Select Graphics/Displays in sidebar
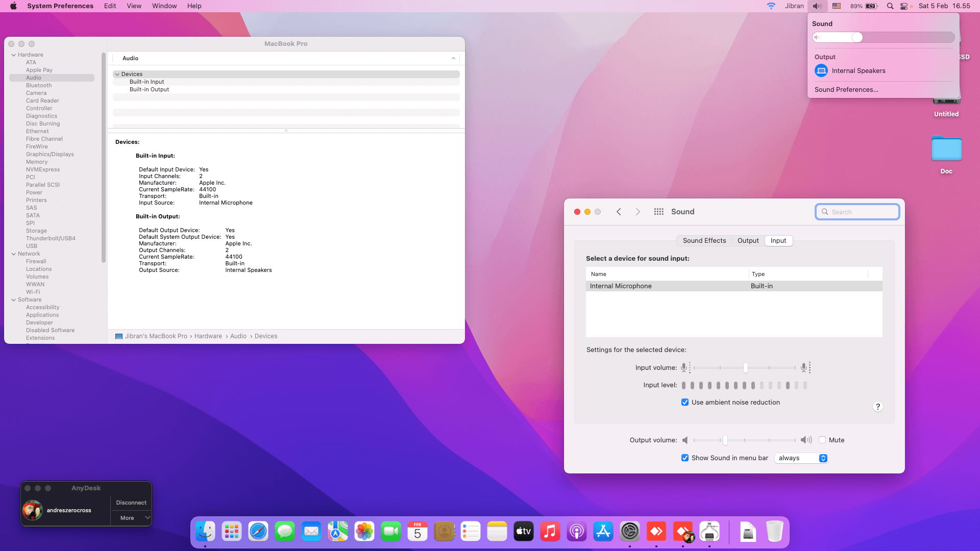Image resolution: width=980 pixels, height=551 pixels. 50,155
